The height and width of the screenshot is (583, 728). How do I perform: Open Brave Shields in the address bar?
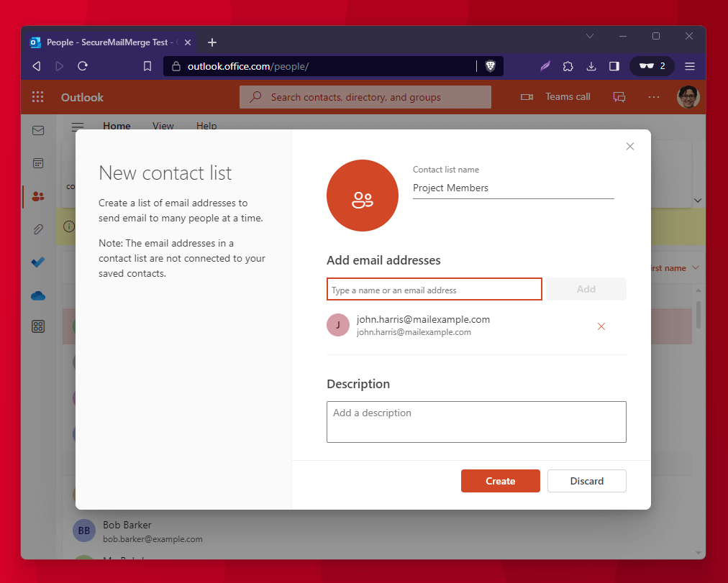490,65
